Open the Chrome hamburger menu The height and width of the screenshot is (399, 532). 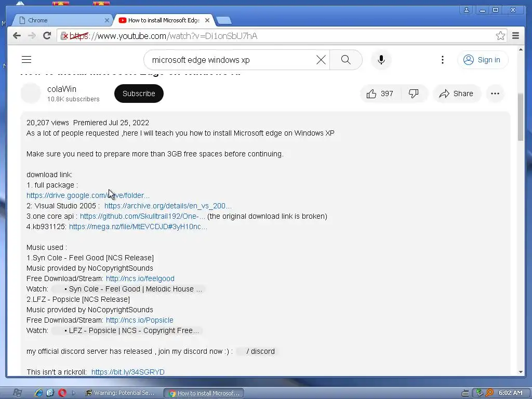[516, 36]
